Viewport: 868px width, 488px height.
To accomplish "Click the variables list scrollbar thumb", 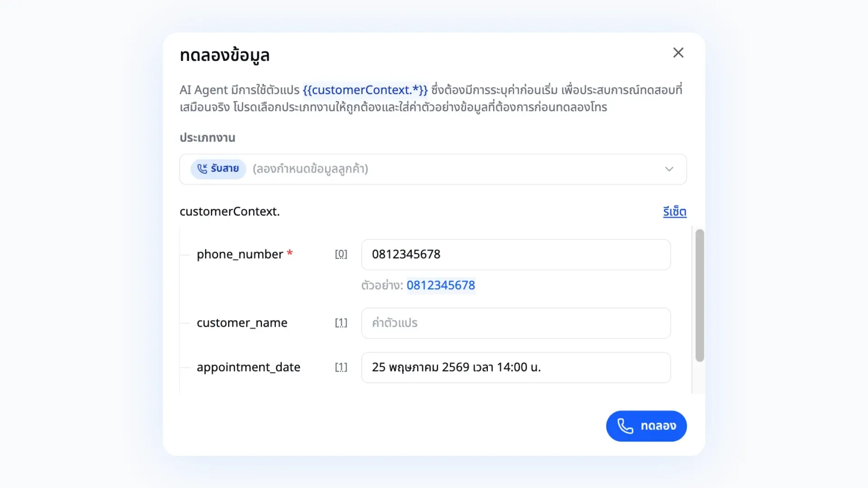I will coord(699,296).
